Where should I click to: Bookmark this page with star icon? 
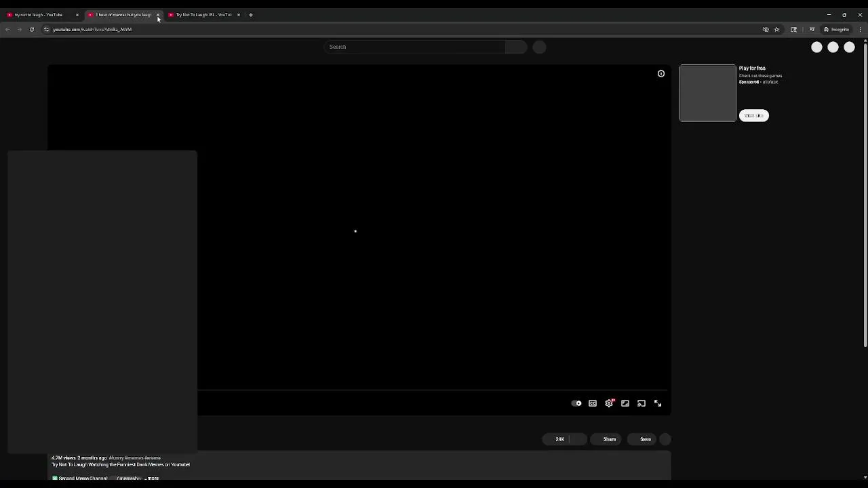pos(777,30)
